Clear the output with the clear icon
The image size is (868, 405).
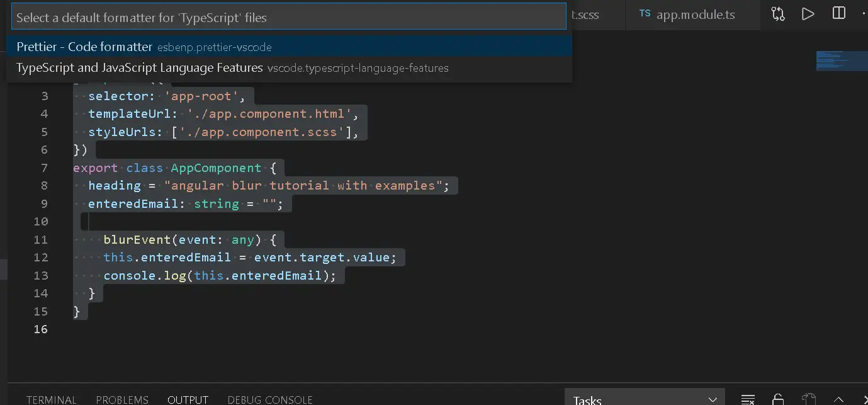tap(748, 399)
